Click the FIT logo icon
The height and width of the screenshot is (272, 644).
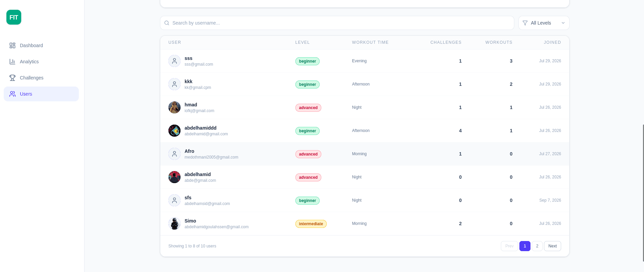point(14,17)
